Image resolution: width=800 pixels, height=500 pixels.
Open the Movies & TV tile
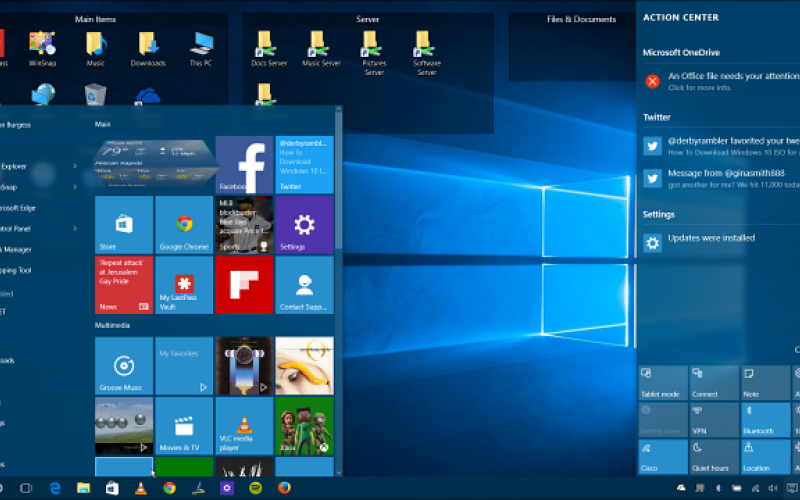coord(184,426)
